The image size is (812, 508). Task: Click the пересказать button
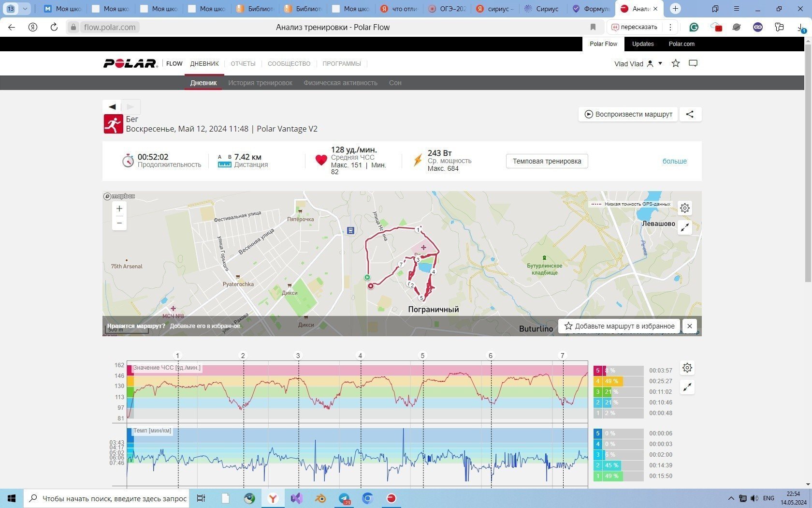[x=634, y=27]
